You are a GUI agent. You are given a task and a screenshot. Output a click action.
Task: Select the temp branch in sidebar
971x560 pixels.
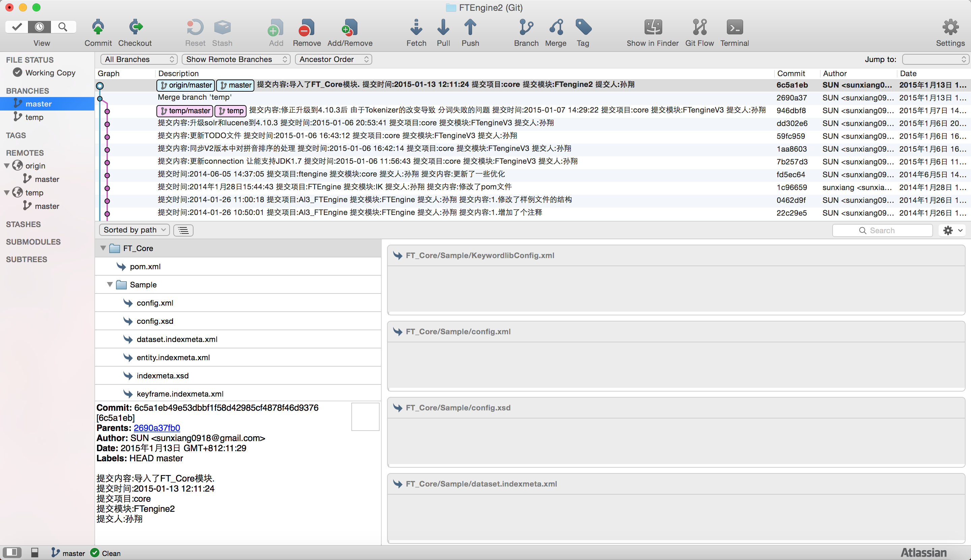click(34, 117)
